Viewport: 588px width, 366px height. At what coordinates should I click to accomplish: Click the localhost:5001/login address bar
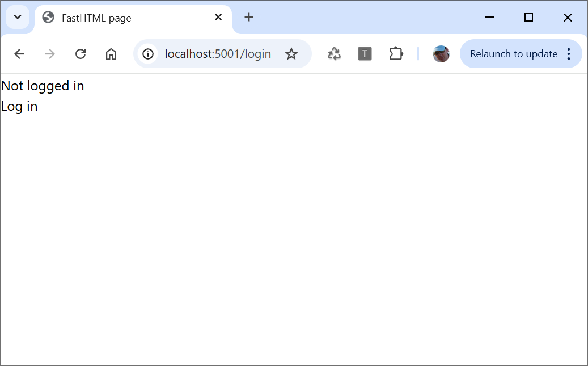[218, 54]
